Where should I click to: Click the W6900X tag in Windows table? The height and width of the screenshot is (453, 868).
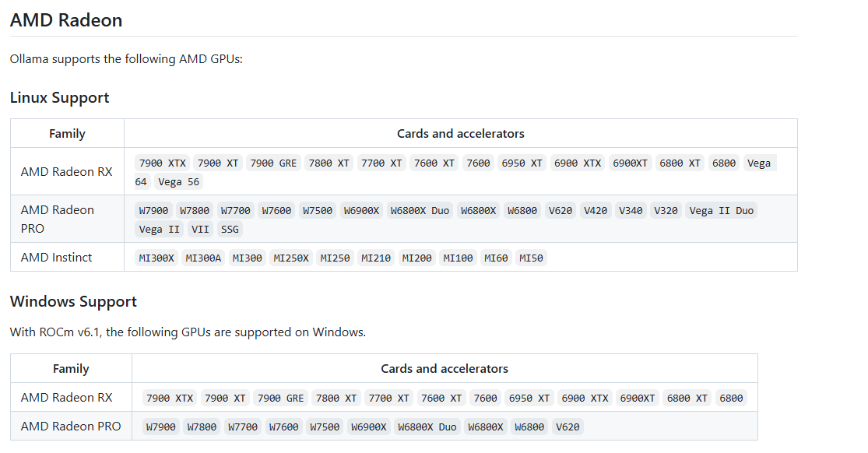369,427
